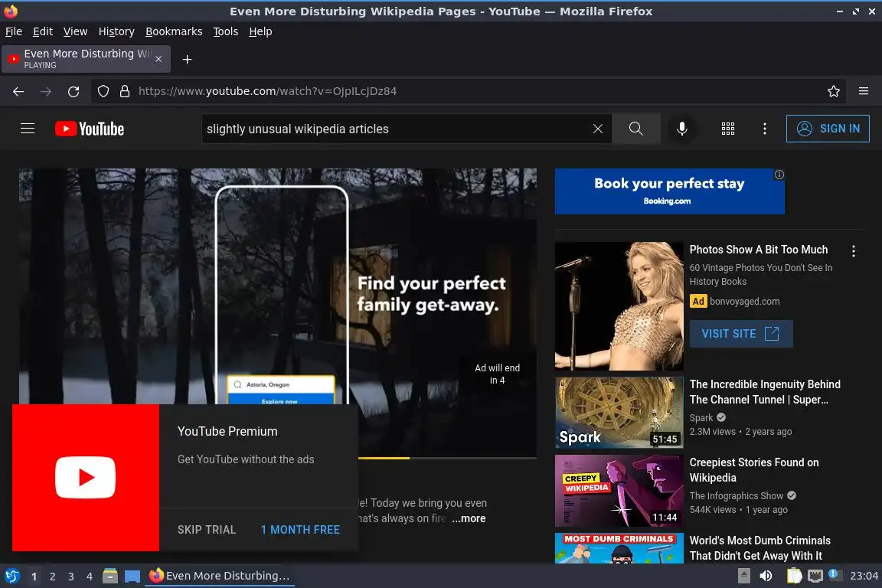Click the show desktop taskbar icon

[132, 576]
